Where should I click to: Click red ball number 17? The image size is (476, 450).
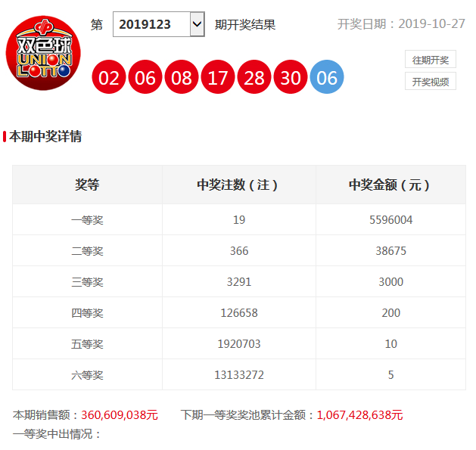[x=218, y=77]
